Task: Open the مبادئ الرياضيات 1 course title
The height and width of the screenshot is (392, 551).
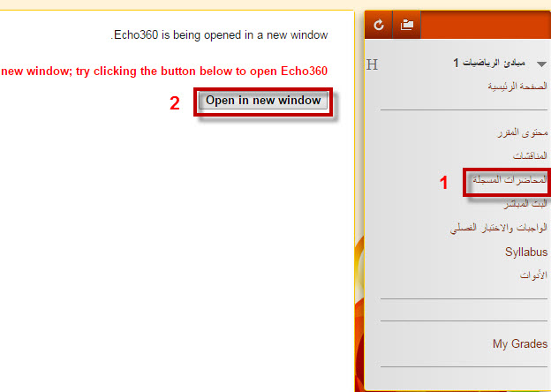Action: click(489, 64)
